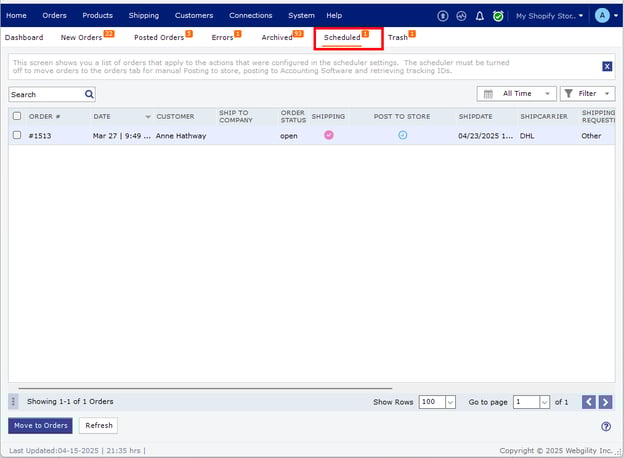
Task: Click the dollar coin icon in header
Action: [x=444, y=16]
